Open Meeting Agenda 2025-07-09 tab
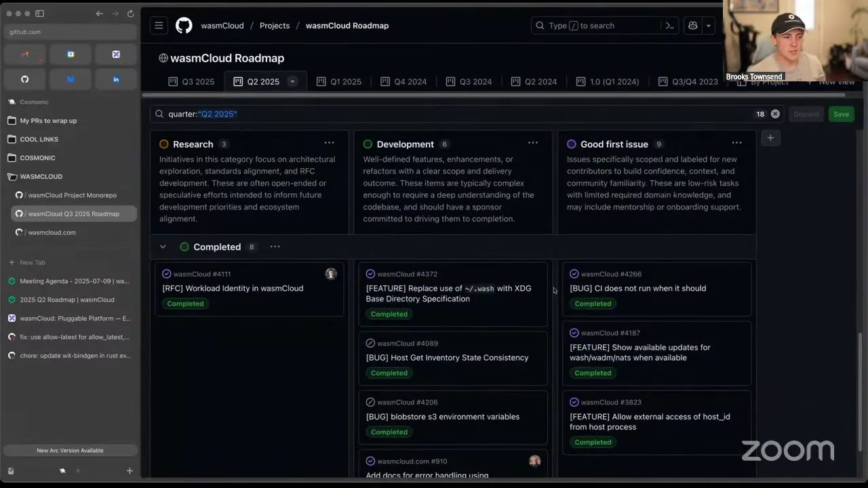868x488 pixels. [71, 281]
